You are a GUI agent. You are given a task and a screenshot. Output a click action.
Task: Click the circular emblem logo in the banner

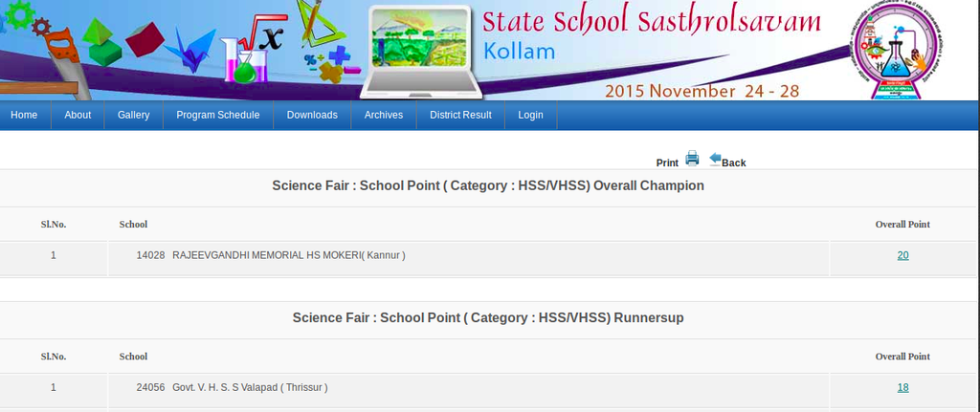[890, 50]
